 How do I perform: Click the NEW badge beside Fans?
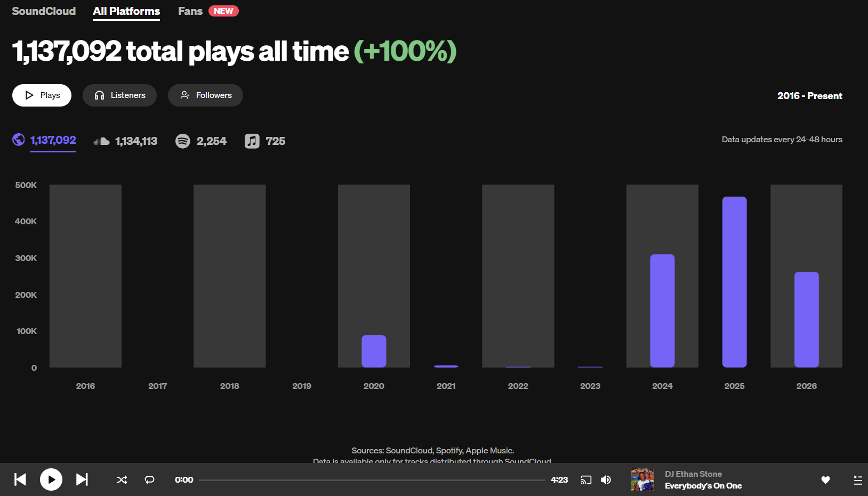(x=223, y=11)
